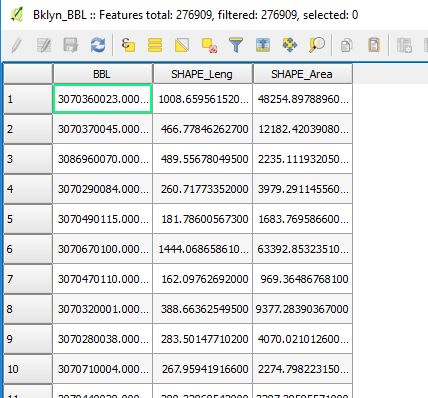
Task: Click BBL cell 3086960070.000…
Action: 103,159
